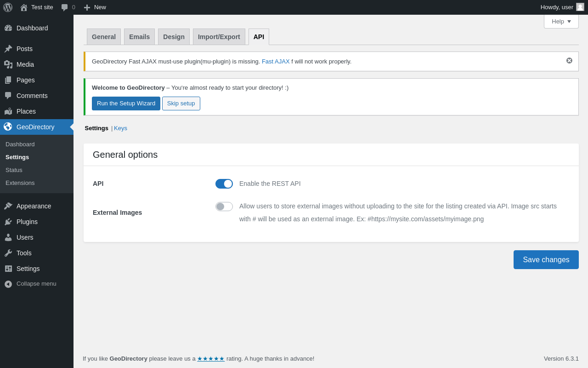Click the Skip setup button
Viewport: 588px width, 368px height.
coord(181,103)
